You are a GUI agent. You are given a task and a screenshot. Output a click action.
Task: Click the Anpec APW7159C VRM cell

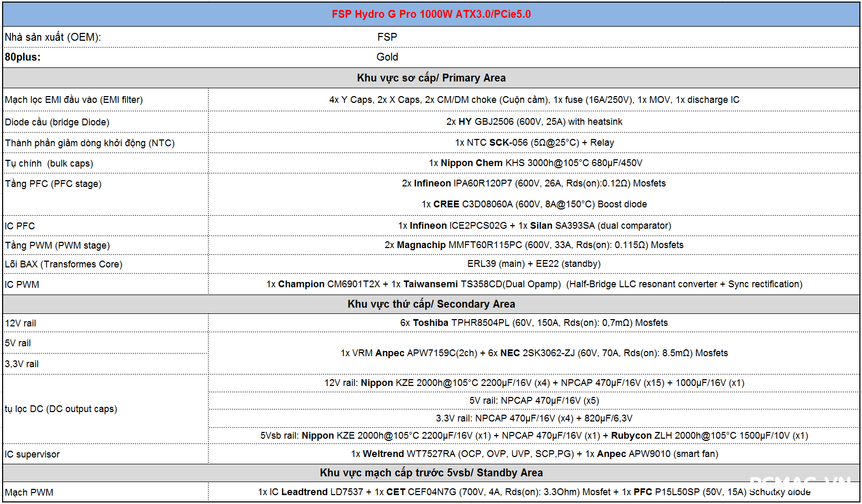534,353
